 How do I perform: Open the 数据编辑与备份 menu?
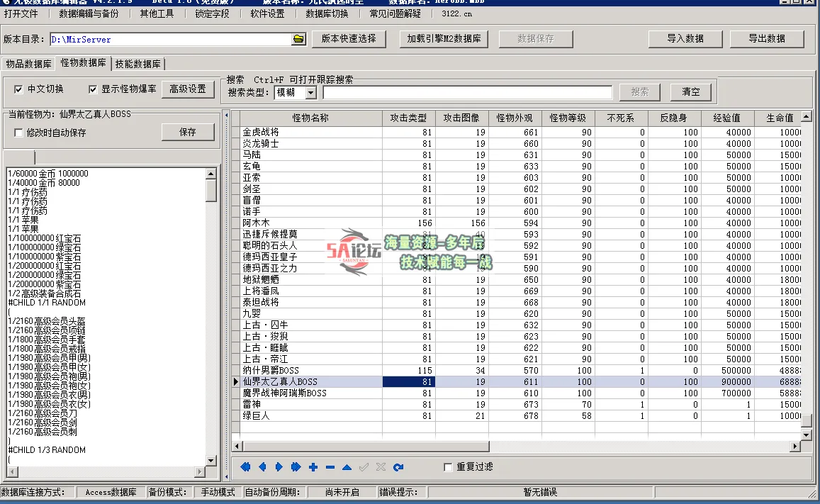(89, 13)
